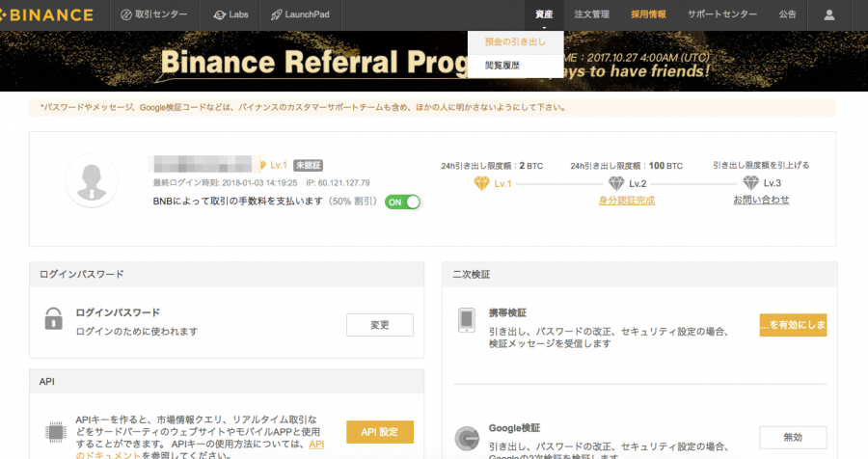Expand the 資産 dropdown menu
Image resolution: width=868 pixels, height=459 pixels.
(544, 15)
